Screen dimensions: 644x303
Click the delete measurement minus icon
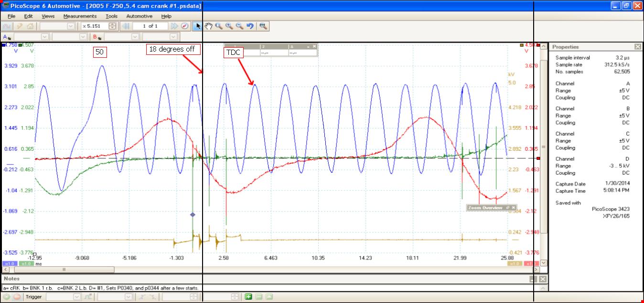point(259,297)
